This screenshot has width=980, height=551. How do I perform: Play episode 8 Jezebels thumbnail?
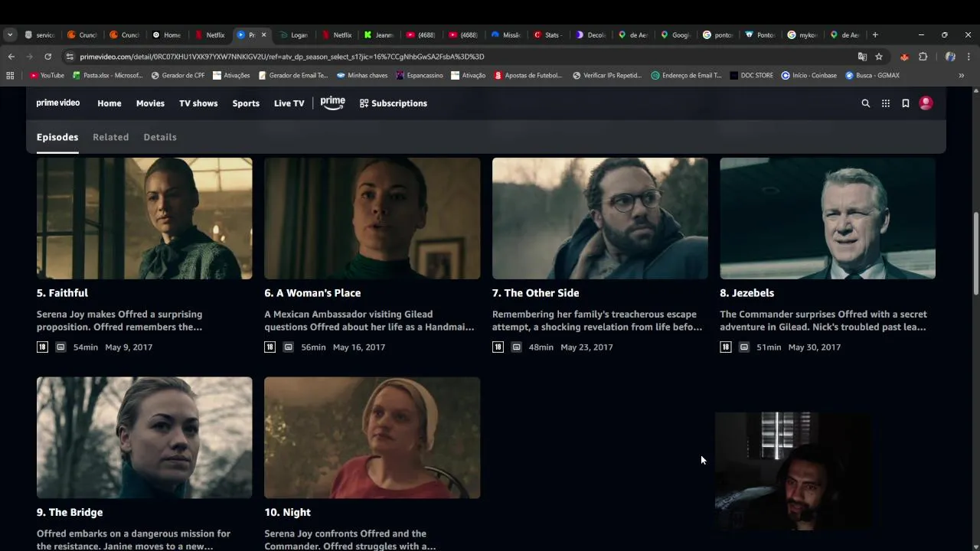click(x=828, y=218)
